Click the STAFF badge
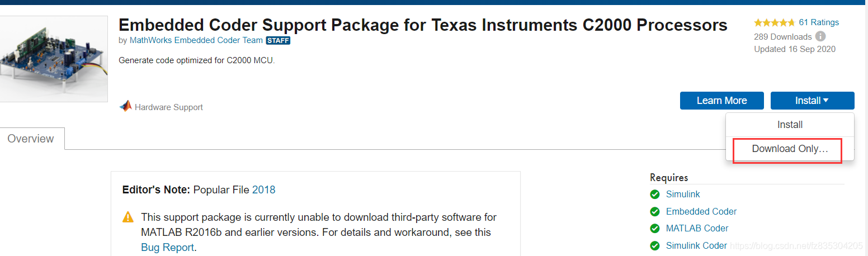 click(x=278, y=40)
